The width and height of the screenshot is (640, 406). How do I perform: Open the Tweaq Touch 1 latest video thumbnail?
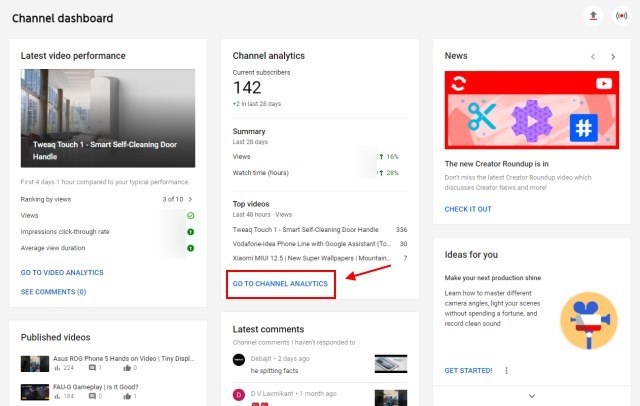pyautogui.click(x=108, y=118)
